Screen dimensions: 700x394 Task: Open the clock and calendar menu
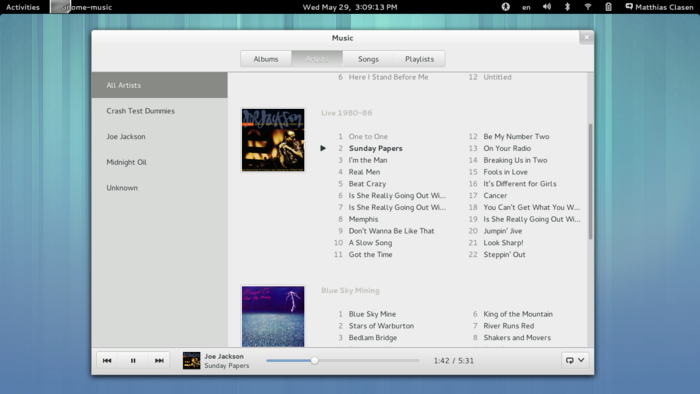point(350,7)
